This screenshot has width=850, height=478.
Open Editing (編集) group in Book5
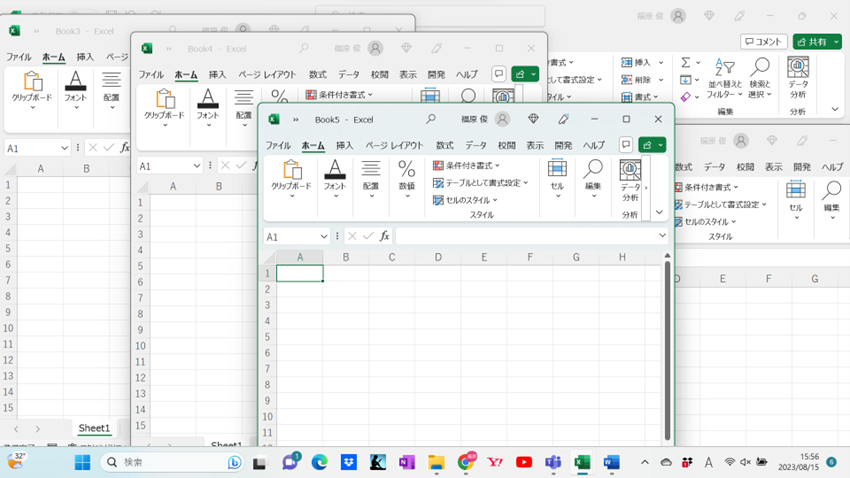(x=593, y=179)
